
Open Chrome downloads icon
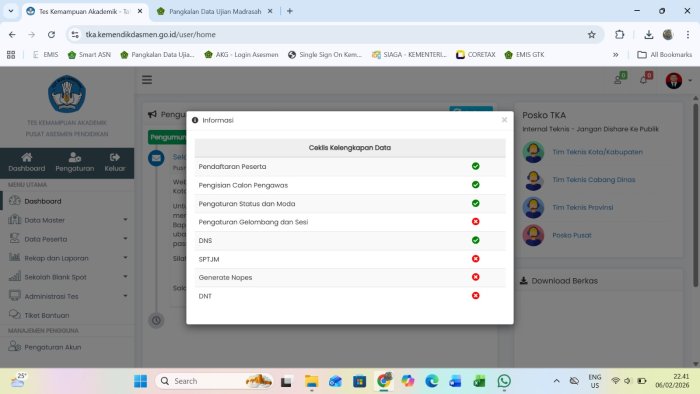[649, 34]
